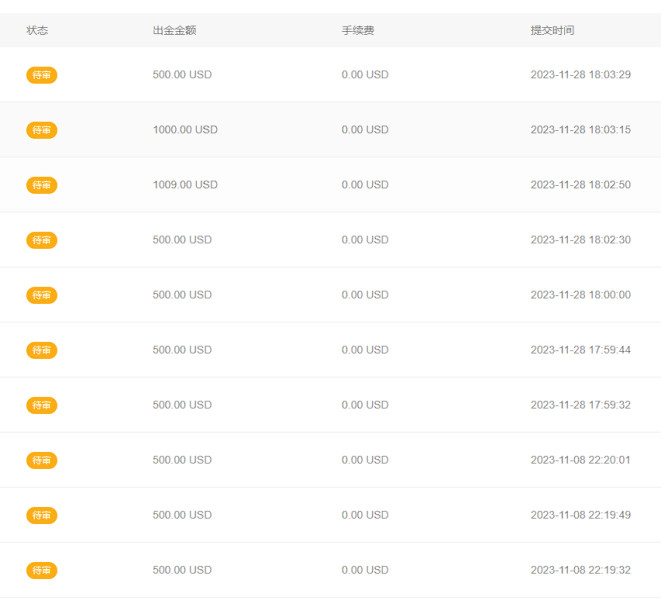Click 0.00 USD fee in 17:59:32 row

[x=365, y=405]
